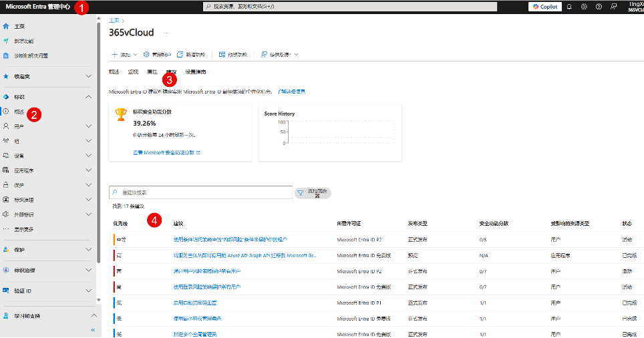644x338 pixels.
Task: Sort by the 状态 column header
Action: click(627, 224)
